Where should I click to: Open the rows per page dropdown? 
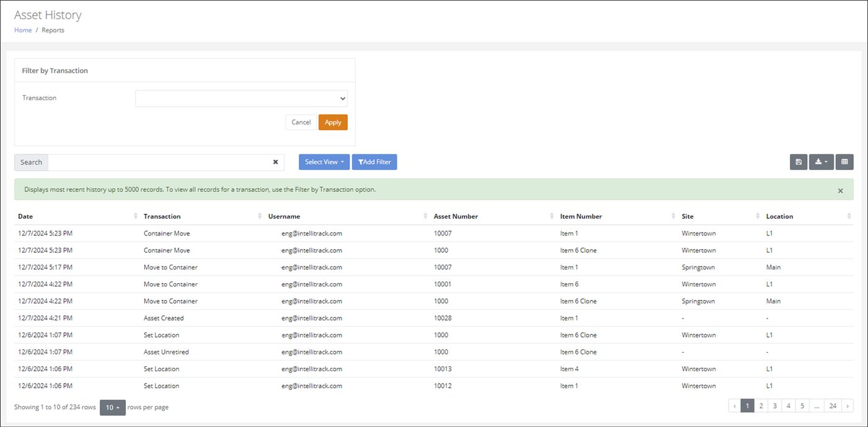click(x=113, y=407)
